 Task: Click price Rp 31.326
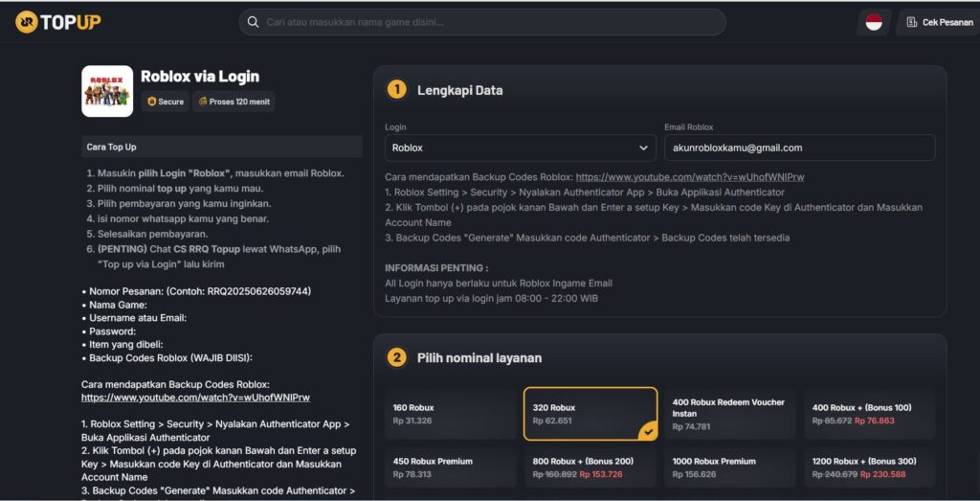(x=412, y=421)
